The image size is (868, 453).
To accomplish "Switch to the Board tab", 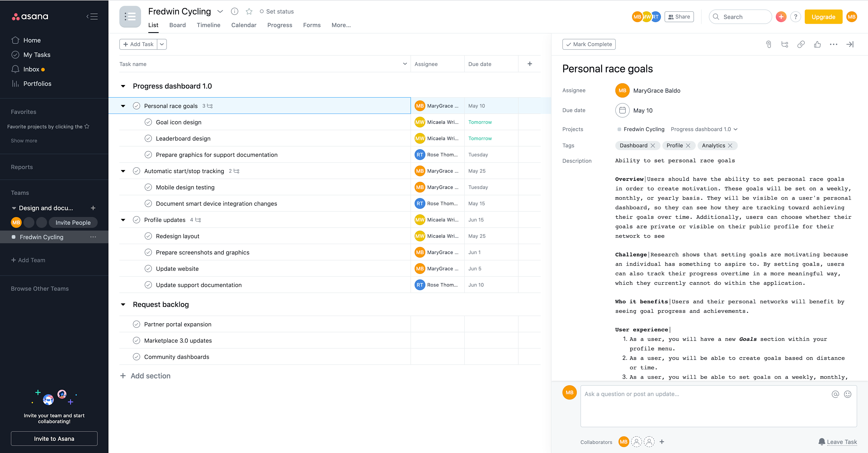I will tap(177, 25).
